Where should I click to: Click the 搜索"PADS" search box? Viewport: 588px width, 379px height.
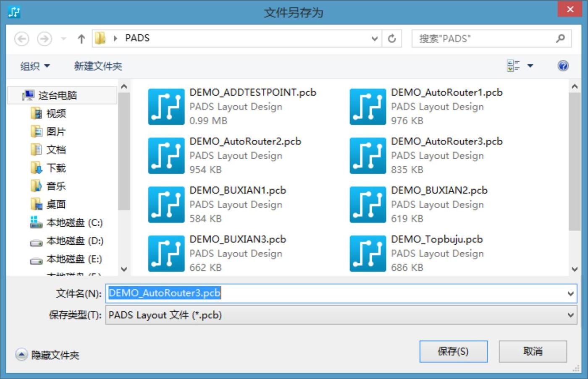coord(491,39)
